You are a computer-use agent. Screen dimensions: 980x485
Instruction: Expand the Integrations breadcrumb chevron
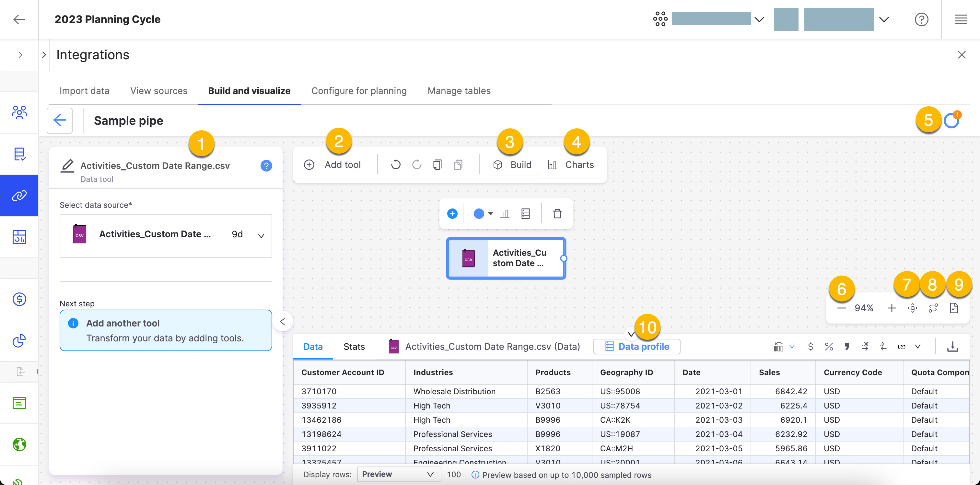(44, 55)
